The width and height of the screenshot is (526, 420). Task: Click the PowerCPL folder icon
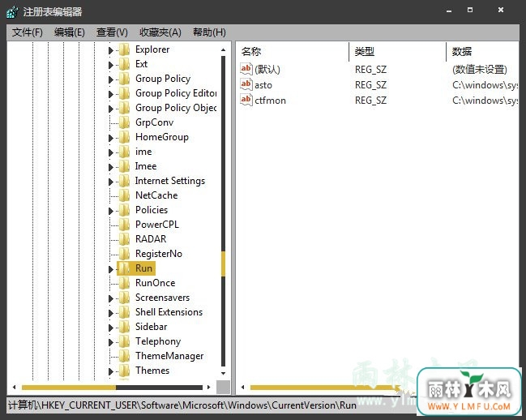click(x=125, y=225)
